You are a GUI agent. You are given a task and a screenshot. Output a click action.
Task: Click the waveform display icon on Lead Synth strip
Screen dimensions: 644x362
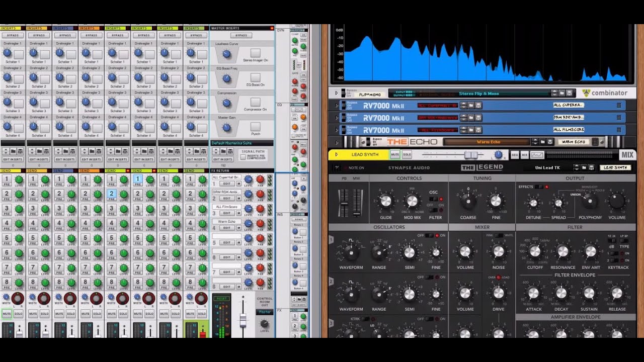pos(537,155)
